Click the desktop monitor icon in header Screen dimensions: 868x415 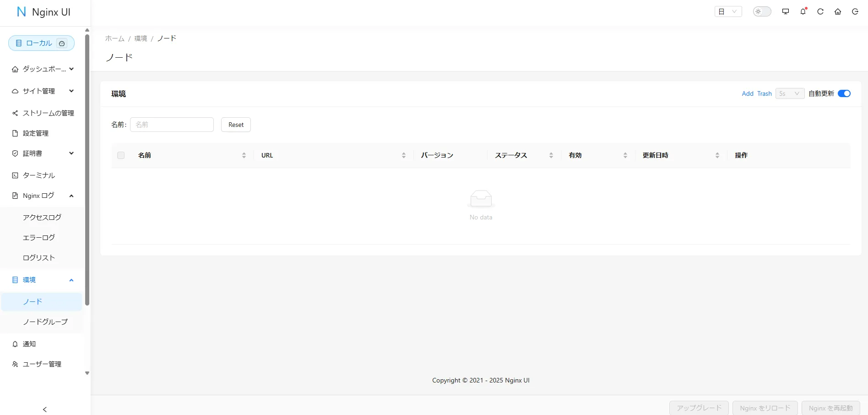(x=786, y=11)
